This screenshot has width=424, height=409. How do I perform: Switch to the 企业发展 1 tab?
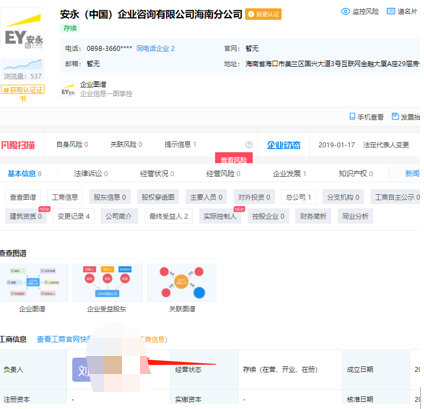point(289,174)
